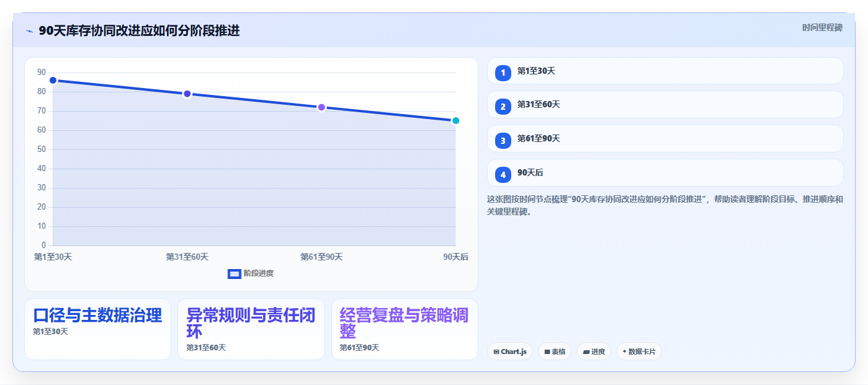The width and height of the screenshot is (868, 385).
Task: Select the 第1至30天 timeline row
Action: 665,71
